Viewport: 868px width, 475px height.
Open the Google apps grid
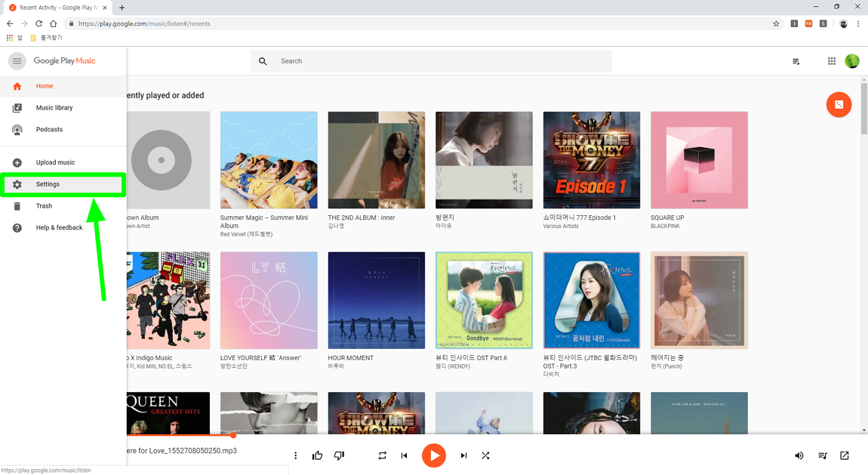(832, 61)
